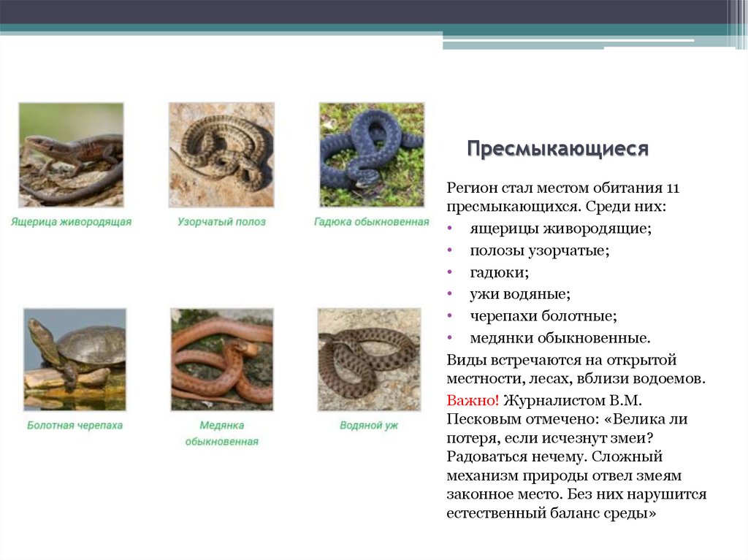The height and width of the screenshot is (560, 748).
Task: Click the line 'пресмыкающихся. Среди них:'
Action: click(556, 207)
